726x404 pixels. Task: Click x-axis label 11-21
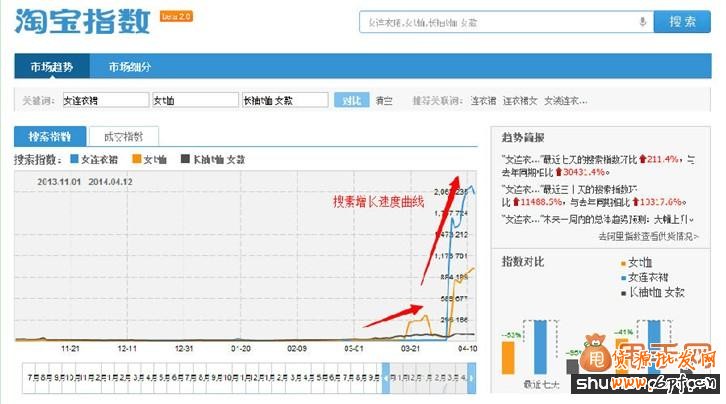[x=70, y=348]
